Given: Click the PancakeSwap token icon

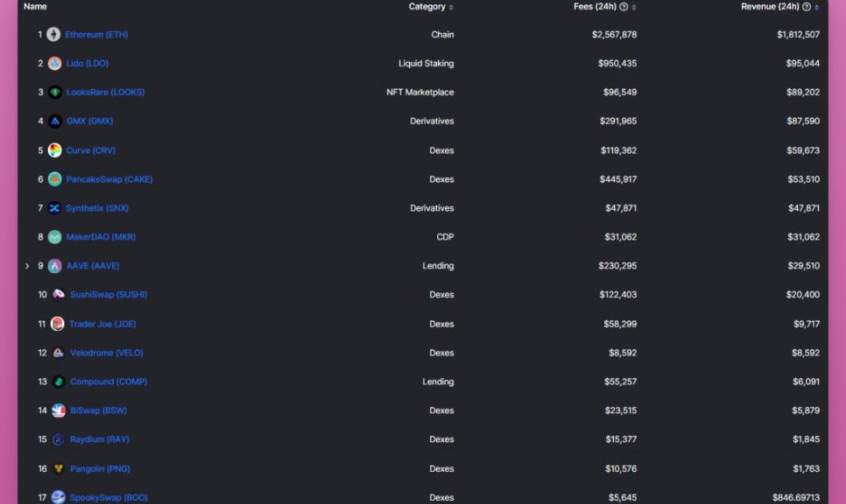Looking at the screenshot, I should [55, 179].
